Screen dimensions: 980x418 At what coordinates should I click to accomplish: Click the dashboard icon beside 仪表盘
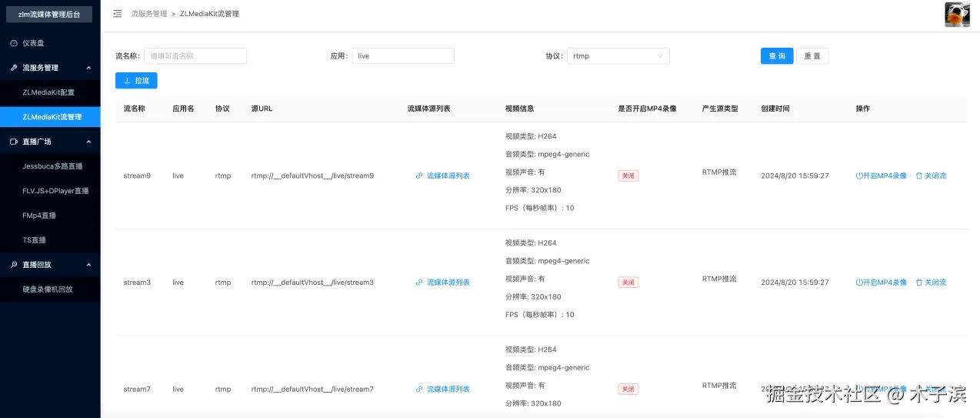click(14, 43)
